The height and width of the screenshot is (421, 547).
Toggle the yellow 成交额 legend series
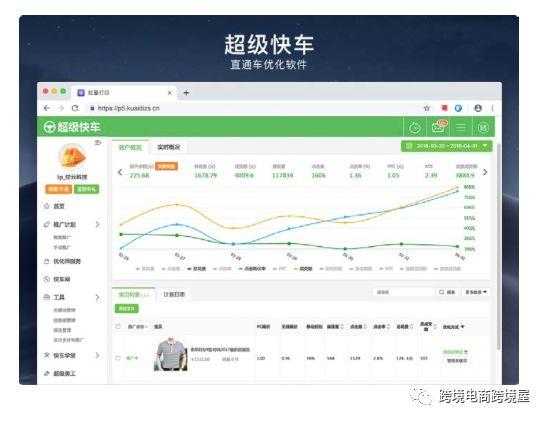[303, 269]
